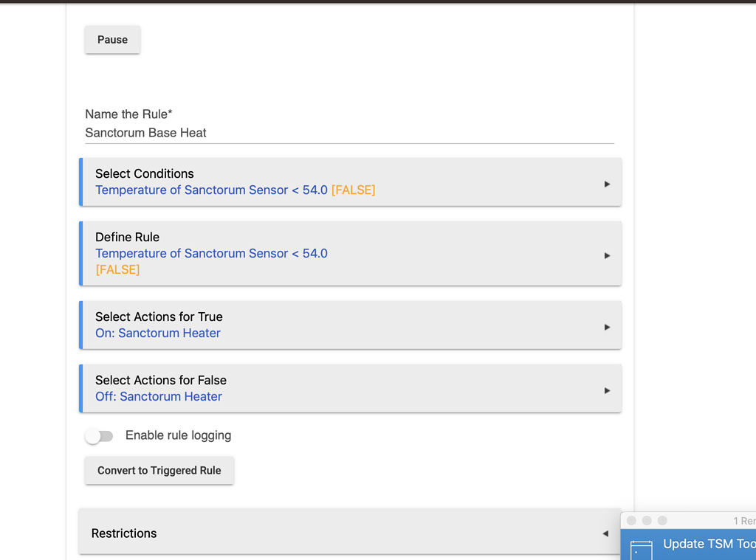Click the Select Conditions arrow icon
The image size is (756, 560).
tap(607, 184)
